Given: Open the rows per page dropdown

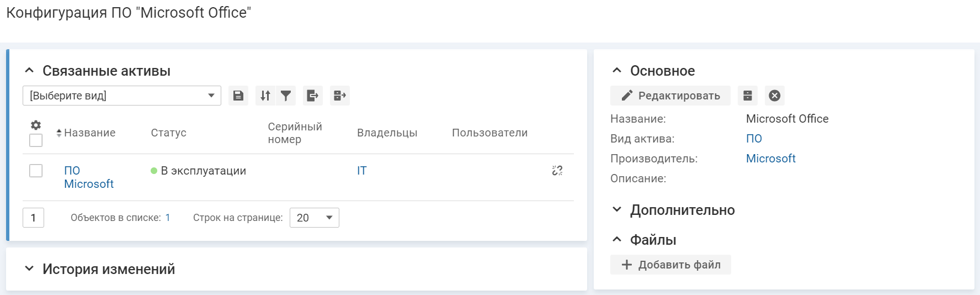Looking at the screenshot, I should 314,218.
